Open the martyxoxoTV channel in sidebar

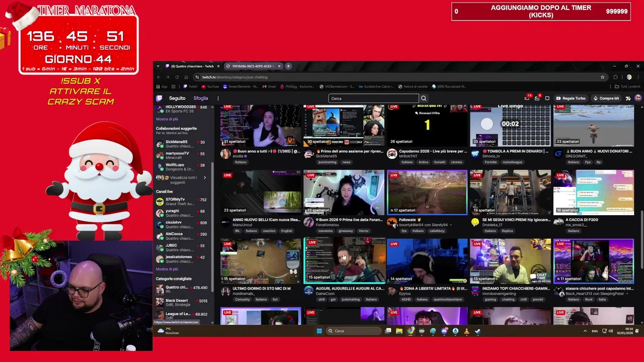tap(181, 155)
